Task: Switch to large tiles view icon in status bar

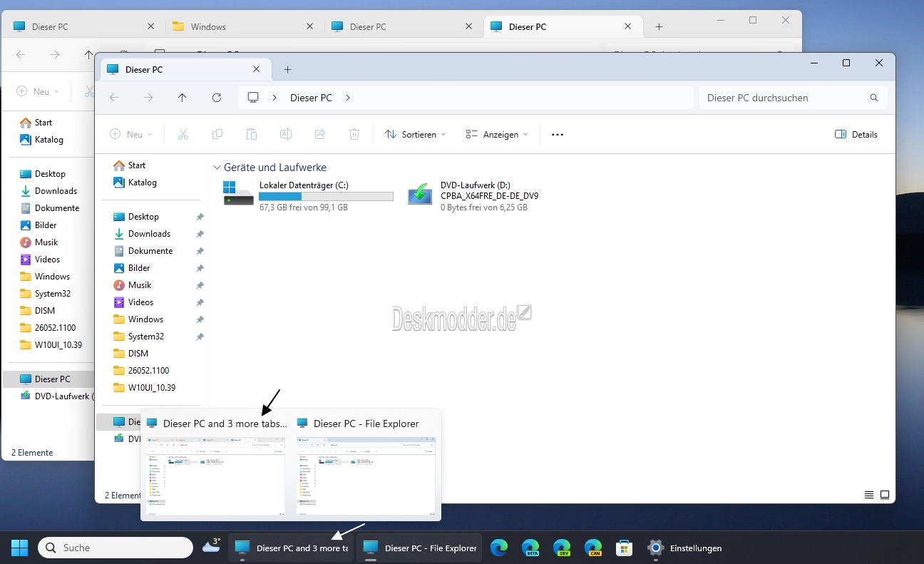Action: 885,495
